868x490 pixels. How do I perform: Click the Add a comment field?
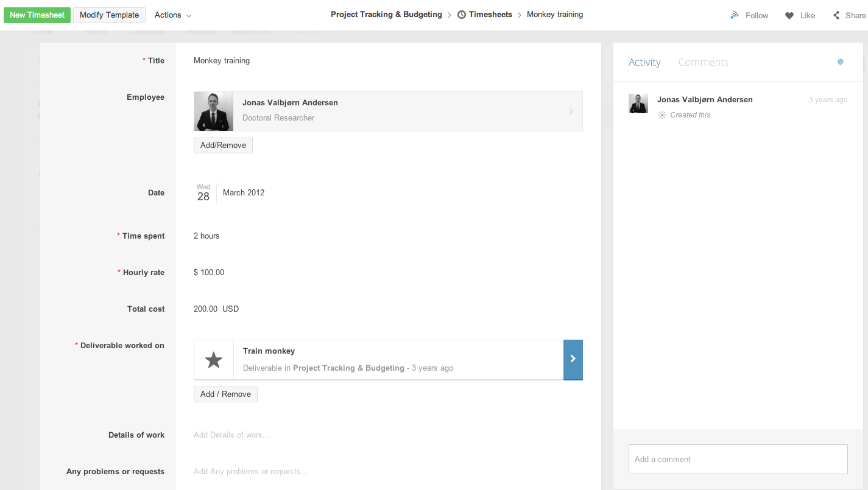point(738,459)
